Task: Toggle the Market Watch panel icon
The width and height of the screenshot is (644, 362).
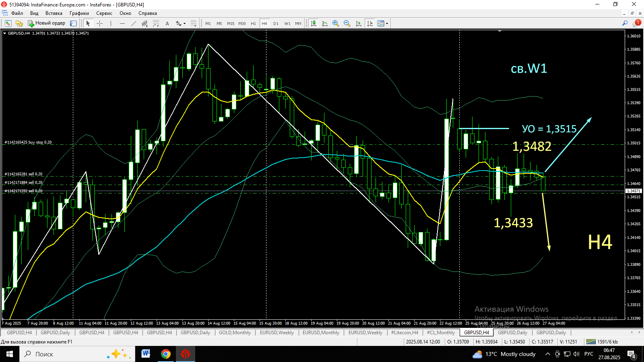Action: [x=73, y=23]
